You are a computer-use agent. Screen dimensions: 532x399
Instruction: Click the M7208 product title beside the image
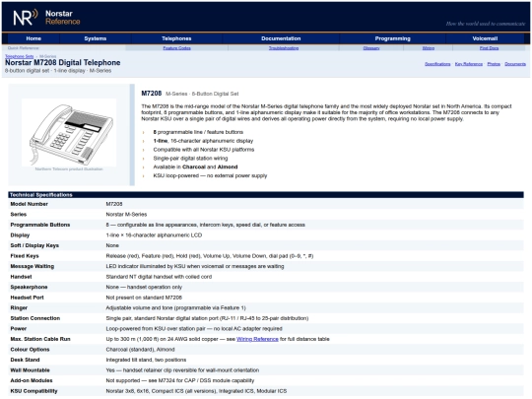(152, 94)
